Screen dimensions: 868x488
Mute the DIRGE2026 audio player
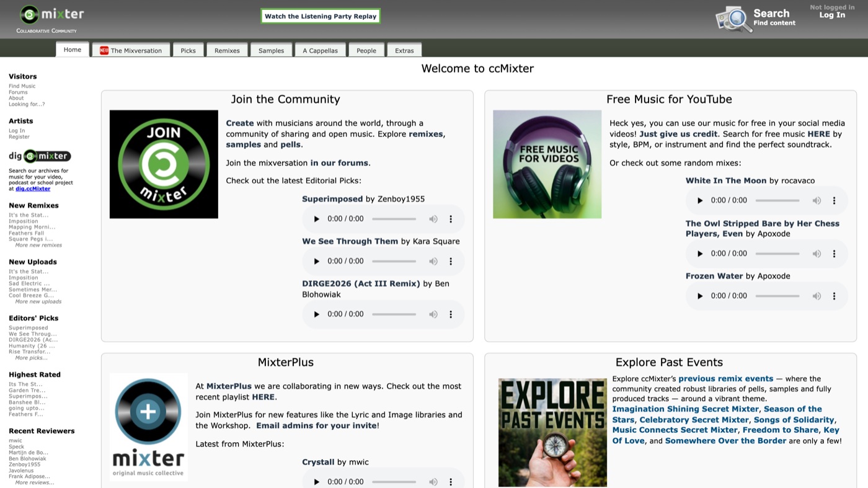(433, 314)
